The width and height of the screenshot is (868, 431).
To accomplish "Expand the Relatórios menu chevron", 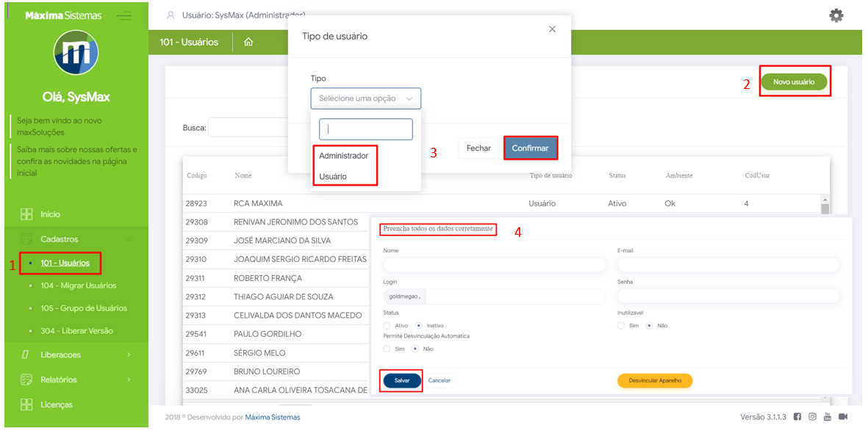I will pos(129,380).
